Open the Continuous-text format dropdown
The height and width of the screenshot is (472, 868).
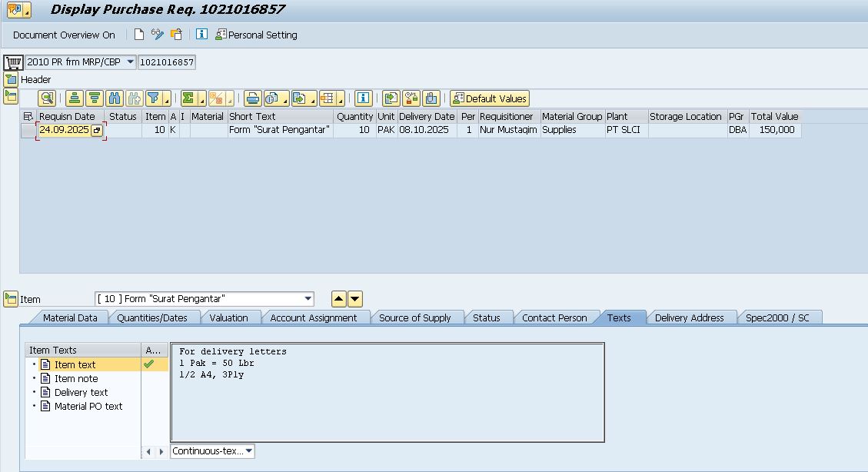(x=248, y=451)
